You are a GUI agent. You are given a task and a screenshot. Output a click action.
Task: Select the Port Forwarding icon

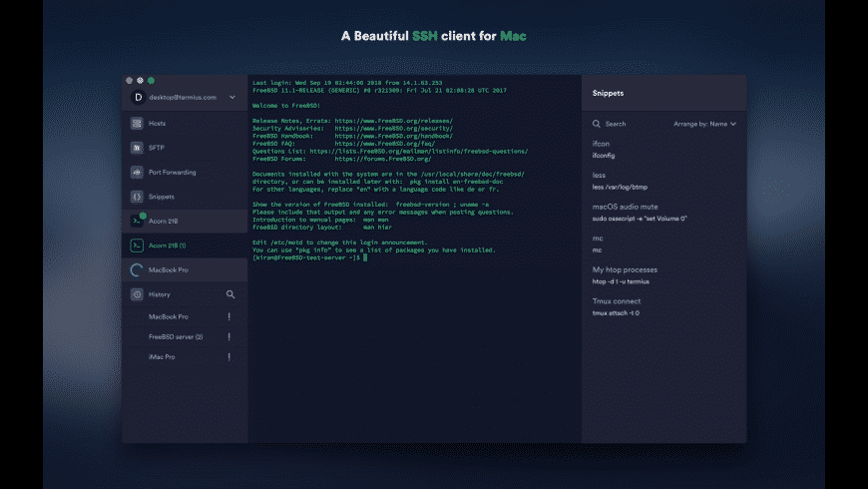137,173
